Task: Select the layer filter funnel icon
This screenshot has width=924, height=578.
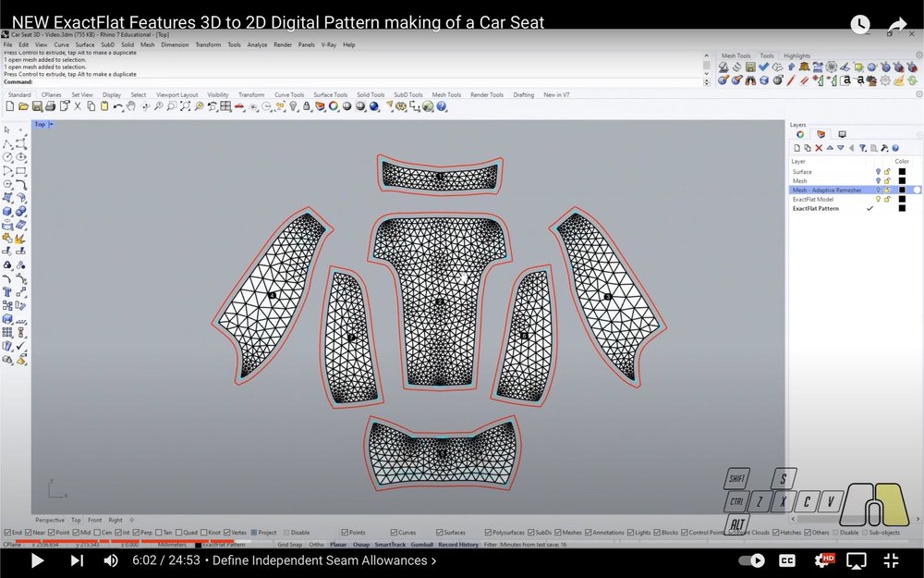Action: click(x=862, y=149)
